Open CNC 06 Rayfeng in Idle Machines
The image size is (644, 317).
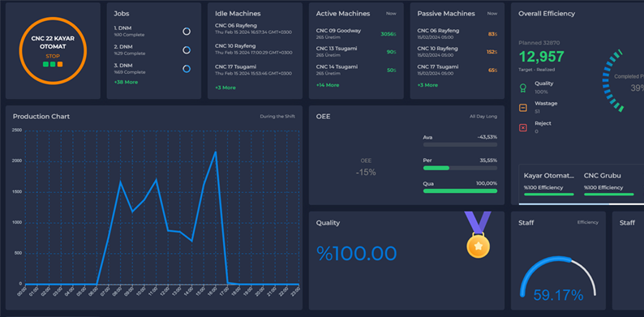pyautogui.click(x=253, y=28)
